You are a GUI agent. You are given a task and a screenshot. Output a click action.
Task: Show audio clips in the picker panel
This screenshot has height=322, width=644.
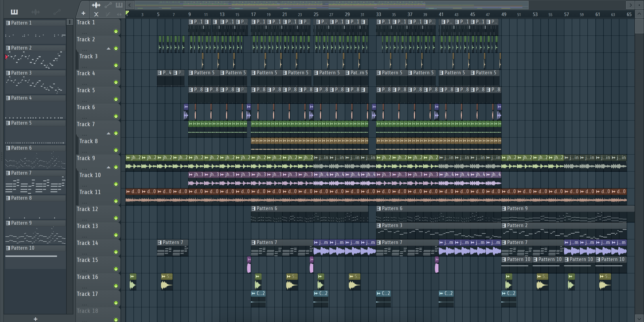pyautogui.click(x=36, y=12)
